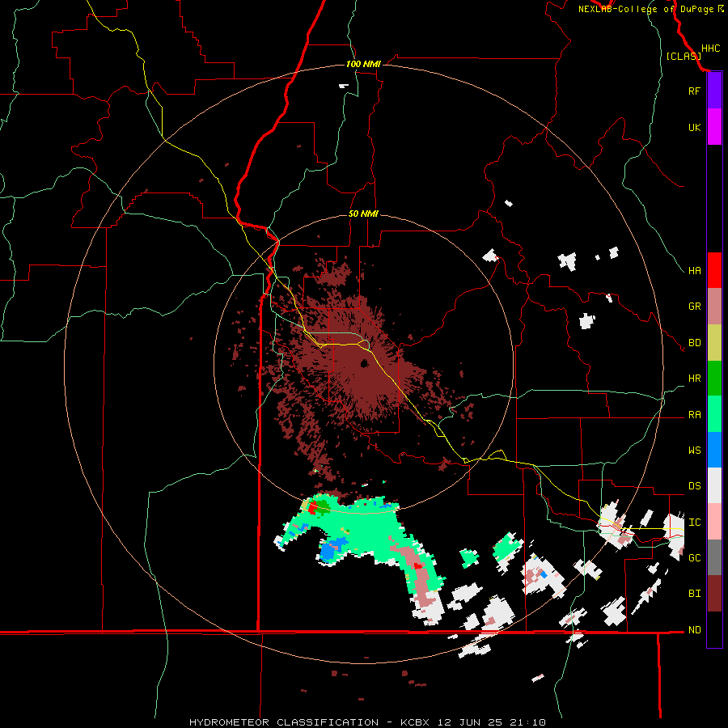
Task: Click the HA red legend swatch
Action: [714, 270]
